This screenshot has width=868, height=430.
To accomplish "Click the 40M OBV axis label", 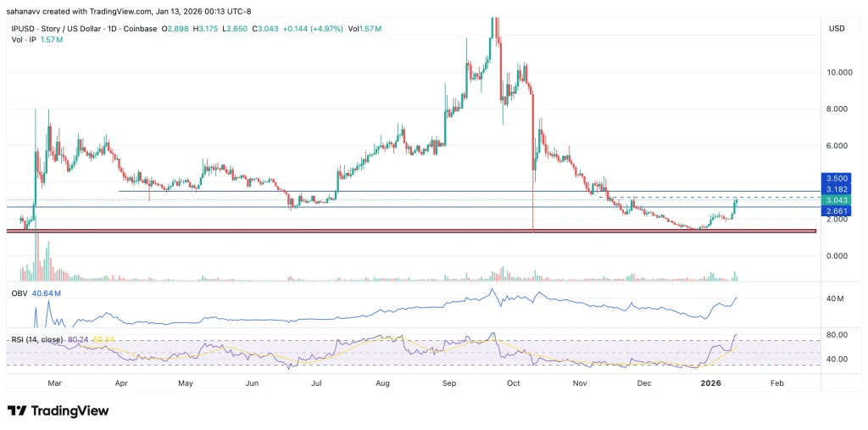I will pyautogui.click(x=834, y=299).
